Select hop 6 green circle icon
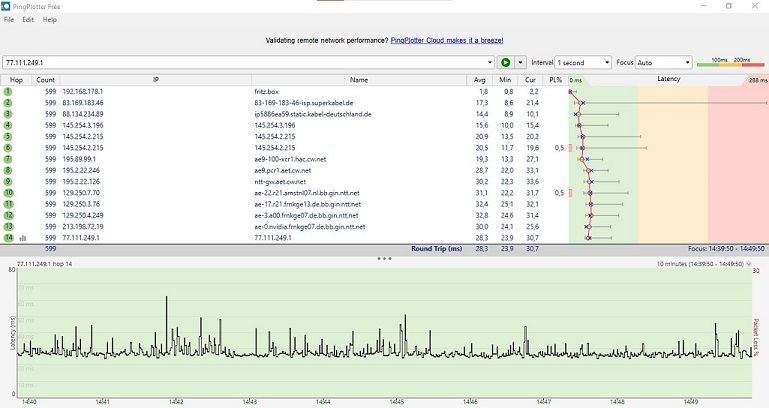This screenshot has height=408, width=769. coord(8,148)
